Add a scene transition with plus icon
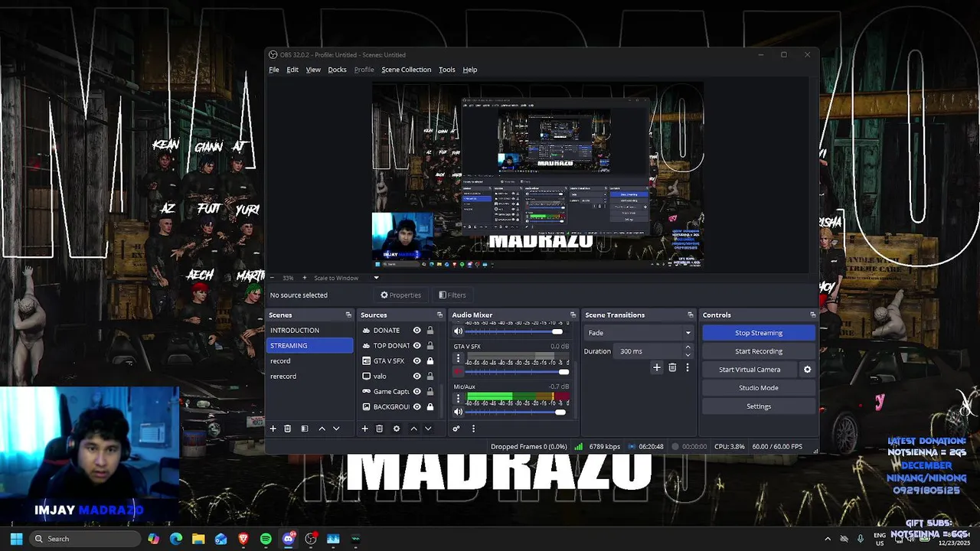Image resolution: width=980 pixels, height=551 pixels. click(656, 367)
